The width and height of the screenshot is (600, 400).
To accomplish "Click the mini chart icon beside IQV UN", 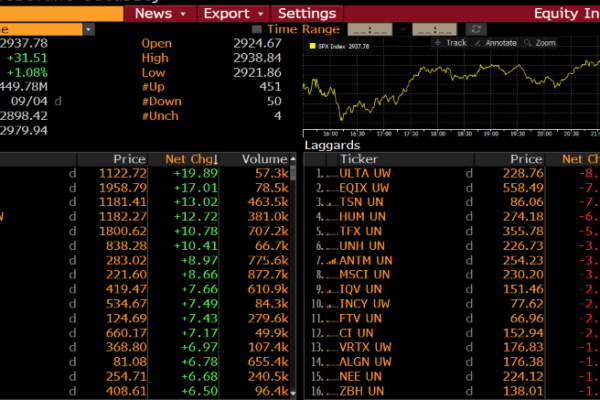I will click(331, 291).
